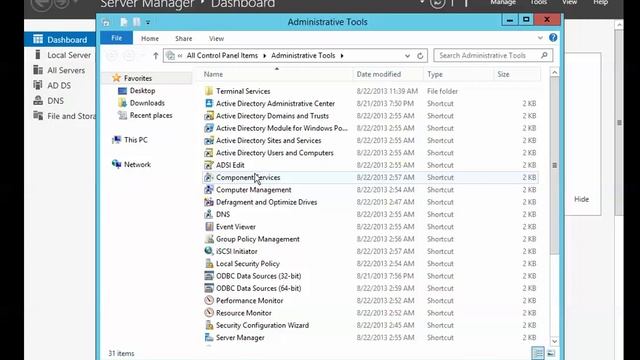Image resolution: width=640 pixels, height=360 pixels.
Task: Select the iSCSI Initiator icon
Action: [209, 251]
